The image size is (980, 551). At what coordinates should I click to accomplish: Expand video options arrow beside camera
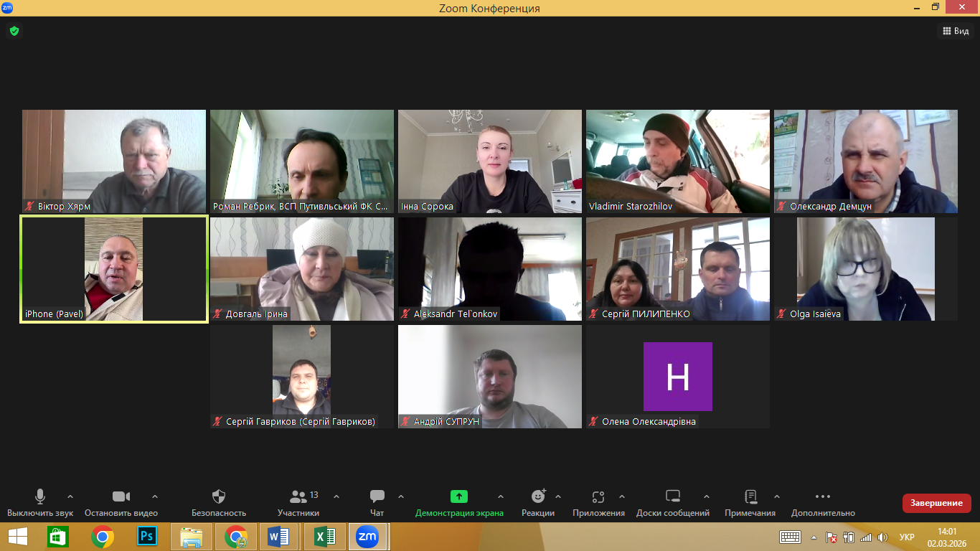pos(155,496)
